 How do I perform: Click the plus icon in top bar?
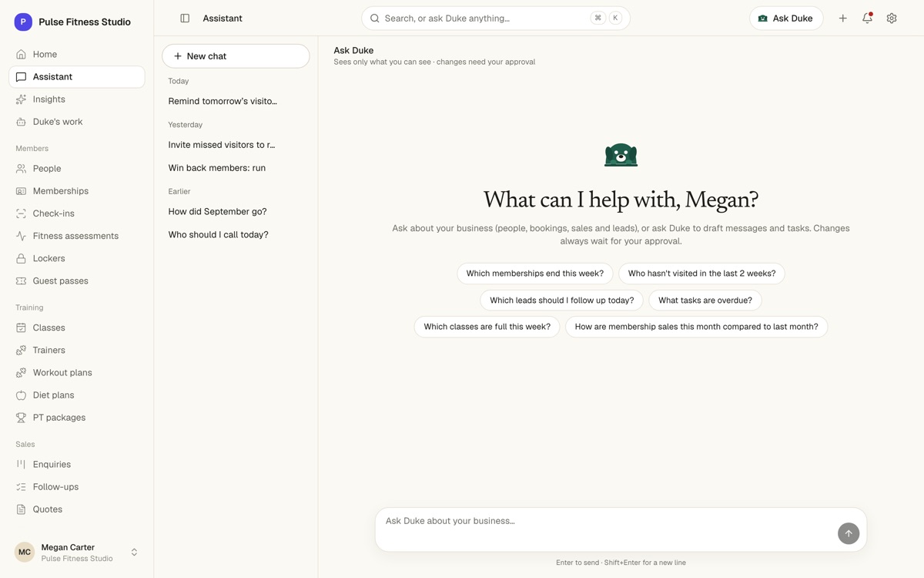point(843,18)
